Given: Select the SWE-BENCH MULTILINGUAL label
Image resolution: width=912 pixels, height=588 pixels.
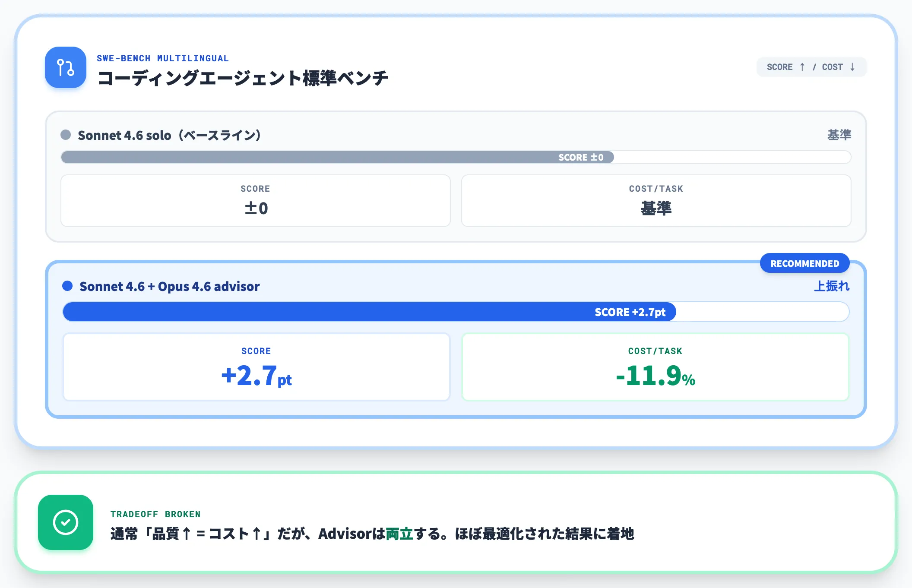Looking at the screenshot, I should [162, 58].
